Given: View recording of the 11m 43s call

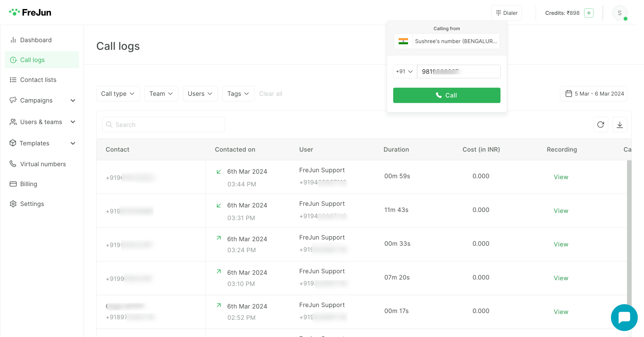Looking at the screenshot, I should click(561, 210).
